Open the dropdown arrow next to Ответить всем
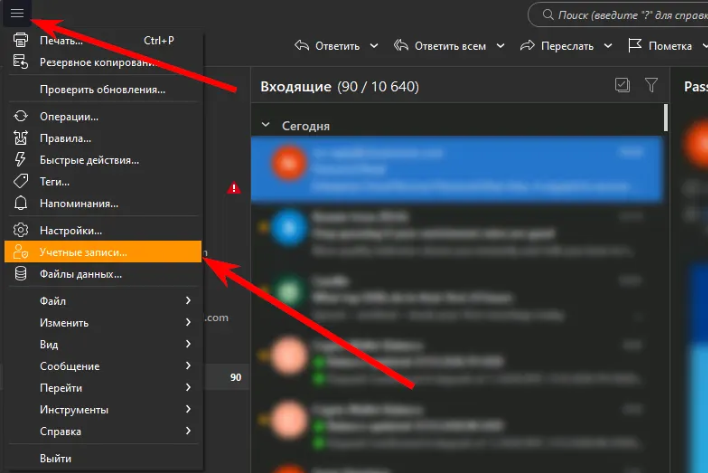 pyautogui.click(x=500, y=46)
